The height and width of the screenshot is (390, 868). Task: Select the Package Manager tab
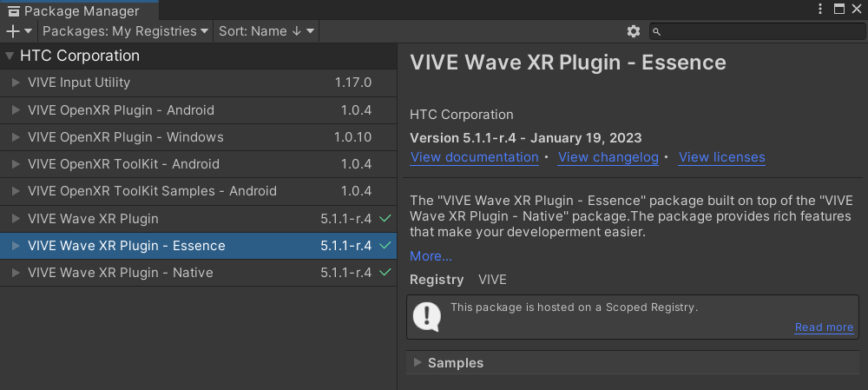coord(79,10)
